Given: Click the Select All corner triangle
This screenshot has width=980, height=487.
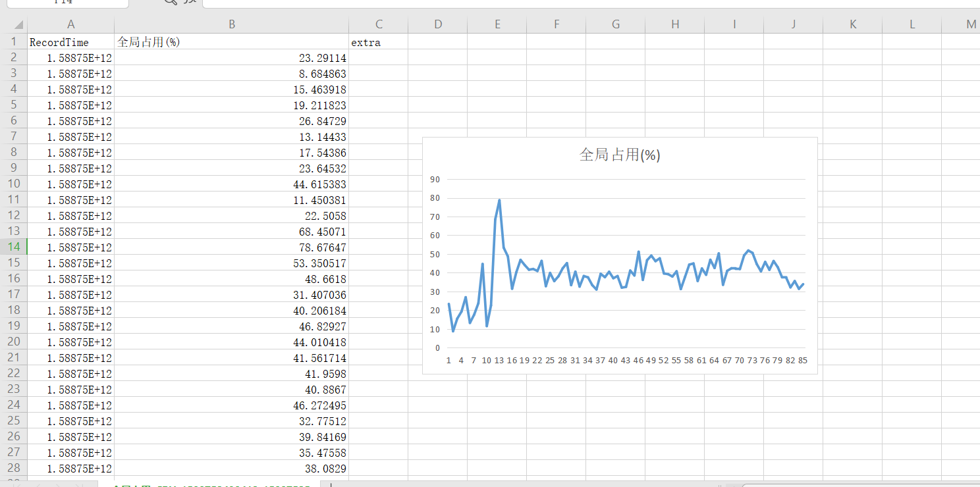Looking at the screenshot, I should click(x=18, y=25).
